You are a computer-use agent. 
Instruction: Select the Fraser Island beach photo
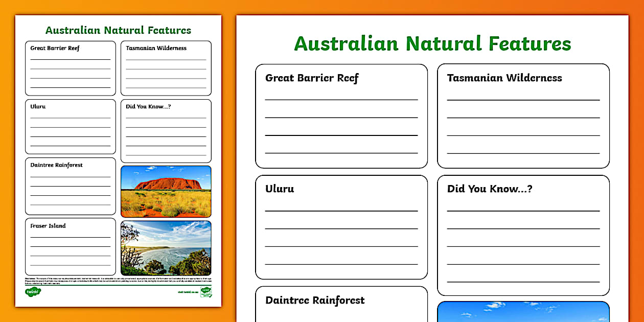click(166, 247)
